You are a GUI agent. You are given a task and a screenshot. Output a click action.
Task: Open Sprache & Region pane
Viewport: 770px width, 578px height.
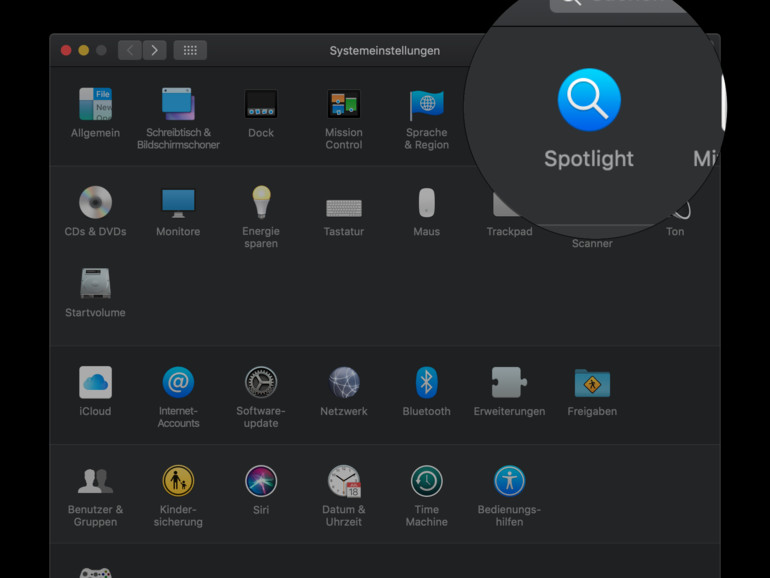[x=426, y=105]
